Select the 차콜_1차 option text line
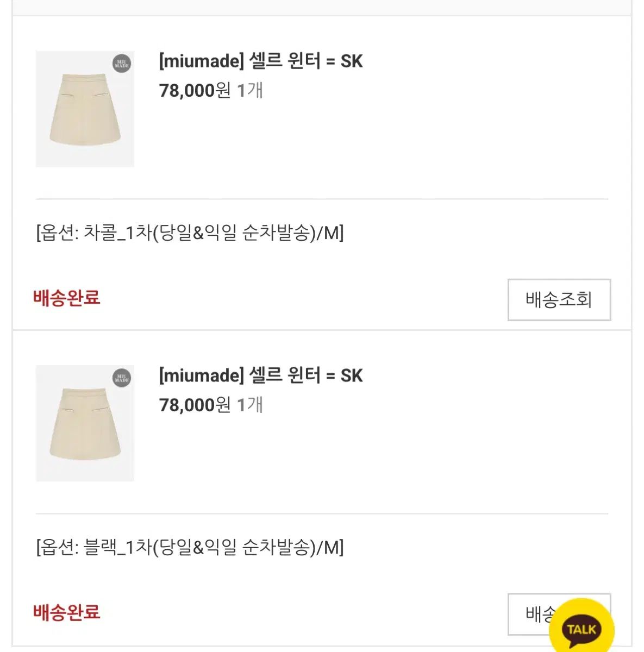Viewport: 644px width, 652px height. (x=190, y=233)
